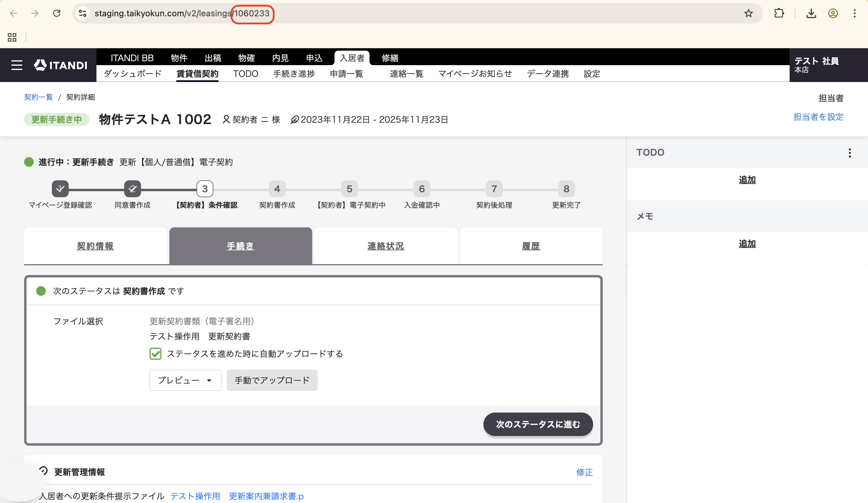
Task: Reload the page with refresh icon
Action: tap(57, 14)
